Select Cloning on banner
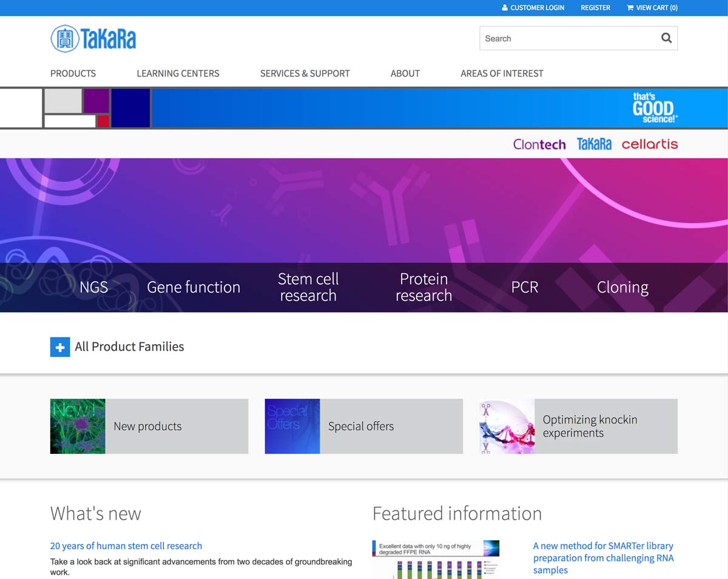728x579 pixels. click(622, 287)
